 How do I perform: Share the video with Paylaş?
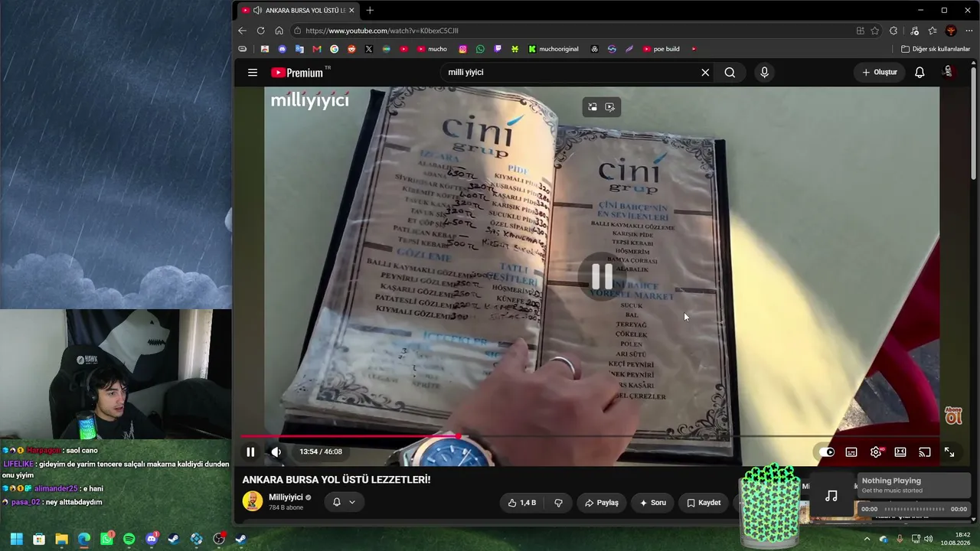(x=602, y=503)
